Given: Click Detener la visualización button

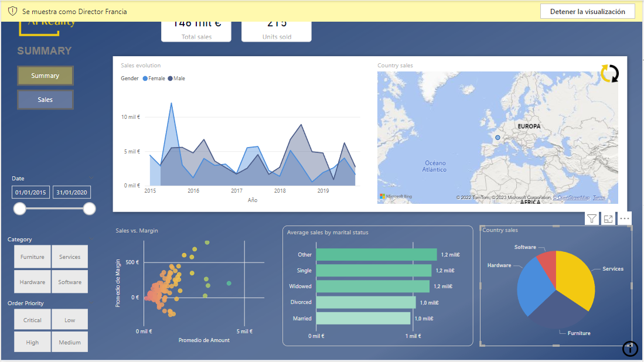Looking at the screenshot, I should pos(587,12).
